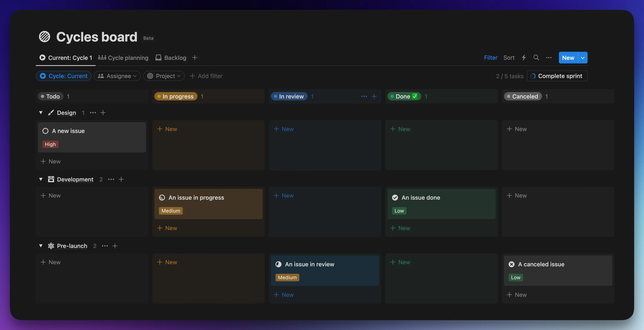
Task: Click the search icon in the toolbar
Action: (x=536, y=57)
